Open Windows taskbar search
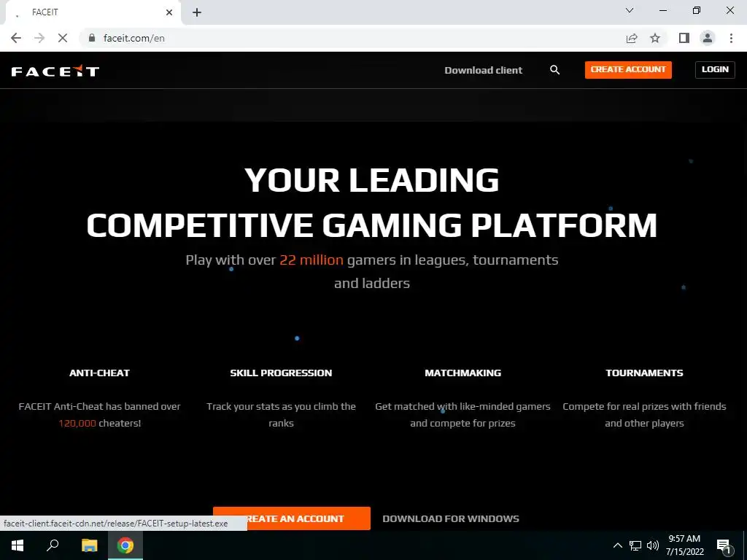Image resolution: width=747 pixels, height=560 pixels. (53, 545)
